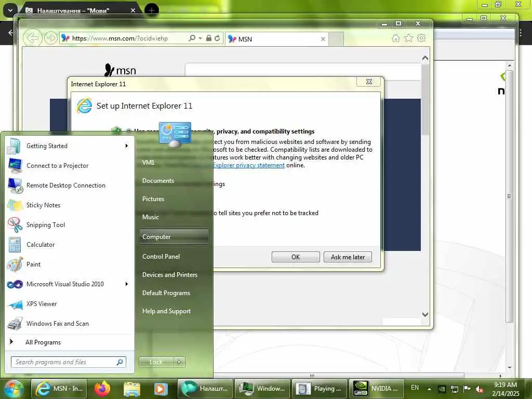
Task: Switch to MSN Internet Explorer taskbar button
Action: coord(59,389)
